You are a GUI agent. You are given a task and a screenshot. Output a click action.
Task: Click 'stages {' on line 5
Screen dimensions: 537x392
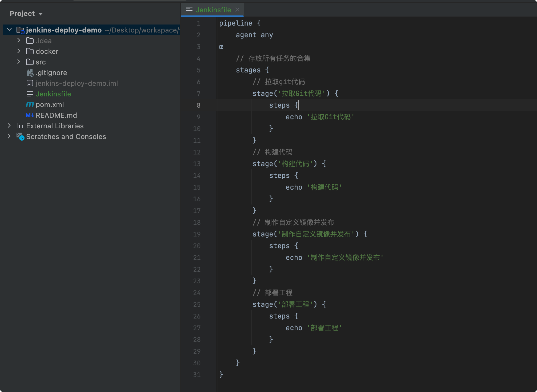point(253,70)
